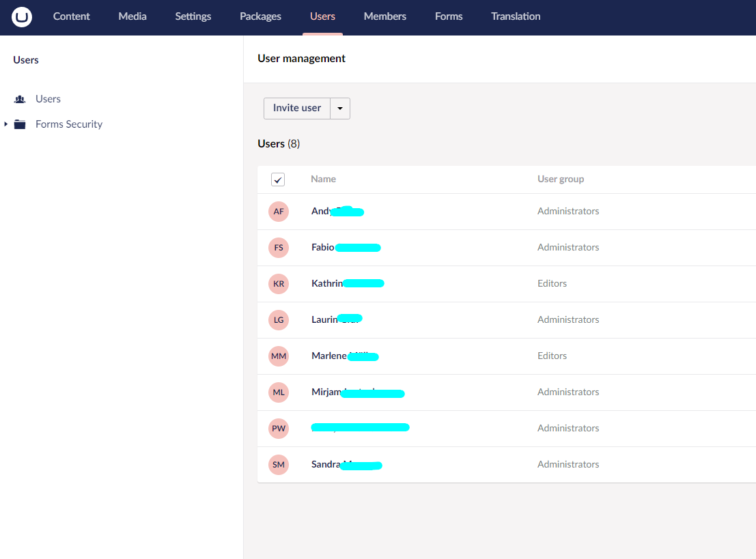The height and width of the screenshot is (559, 756).
Task: Select the LG avatar for Laurin
Action: (279, 320)
